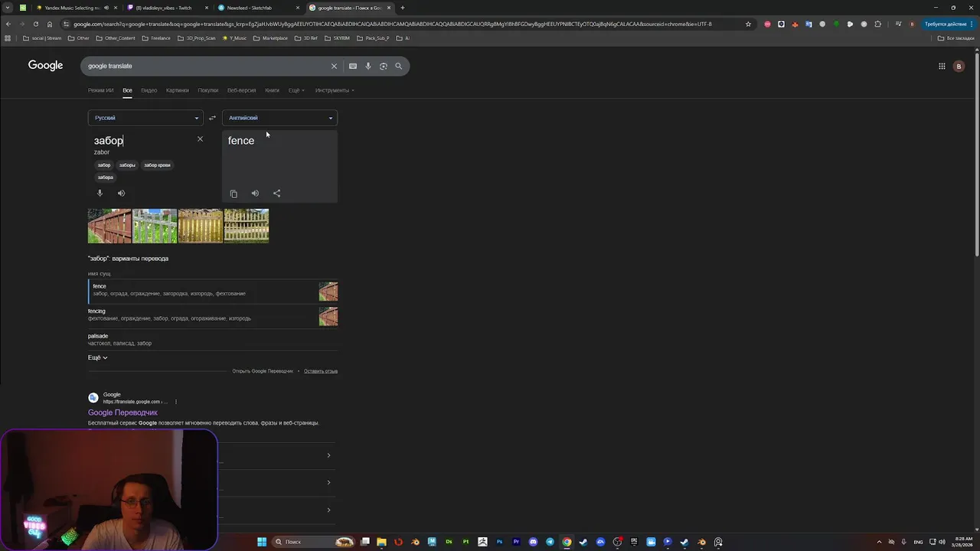Image resolution: width=980 pixels, height=551 pixels.
Task: Choose the suggestion chip заборы
Action: pyautogui.click(x=127, y=165)
